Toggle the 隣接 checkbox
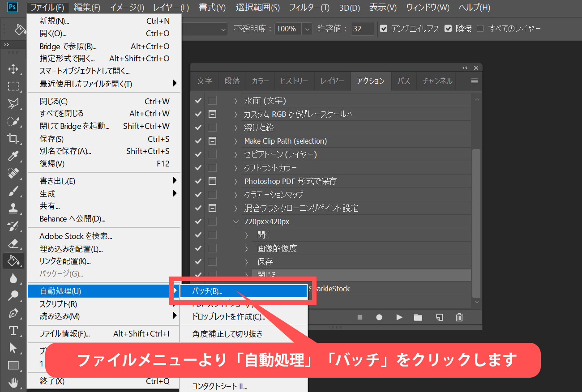The height and width of the screenshot is (392, 582). tap(448, 29)
